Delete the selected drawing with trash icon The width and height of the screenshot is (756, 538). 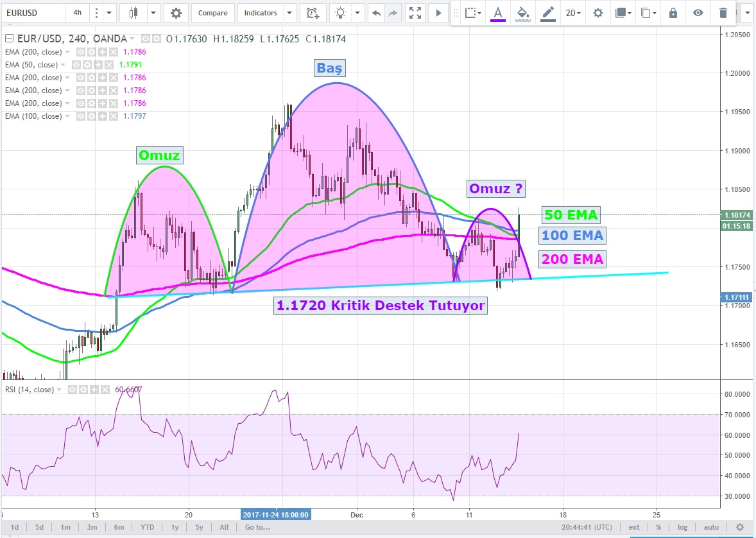[x=723, y=13]
